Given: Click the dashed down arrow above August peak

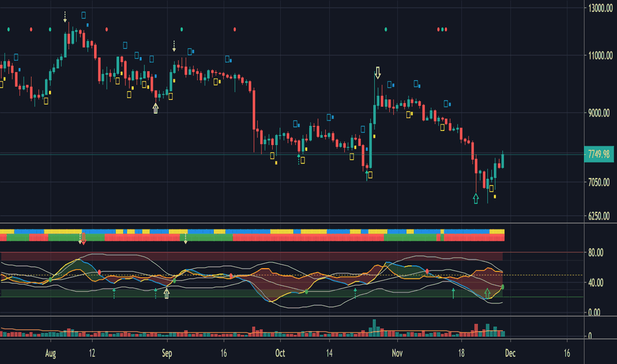Looking at the screenshot, I should (65, 17).
